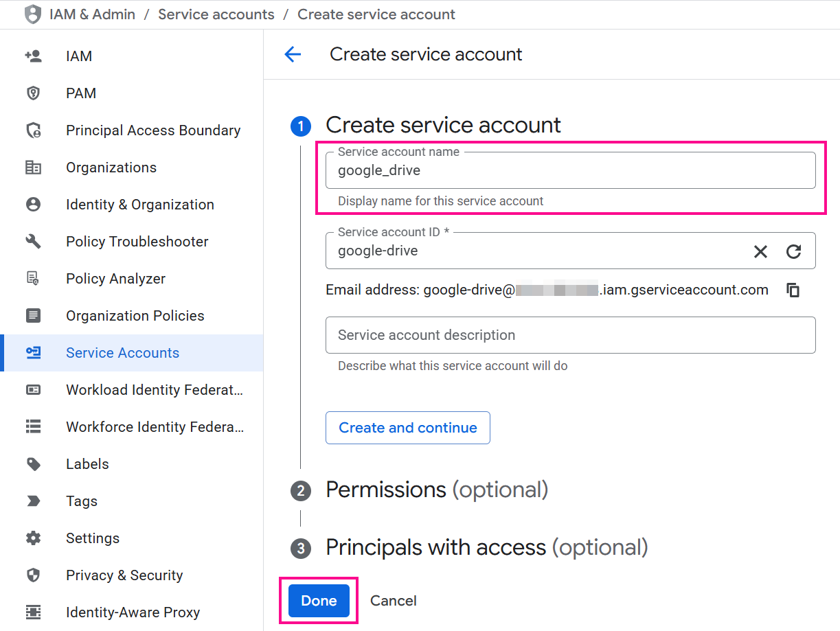Viewport: 840px width, 631px height.
Task: Clear the Service account ID field
Action: [760, 251]
